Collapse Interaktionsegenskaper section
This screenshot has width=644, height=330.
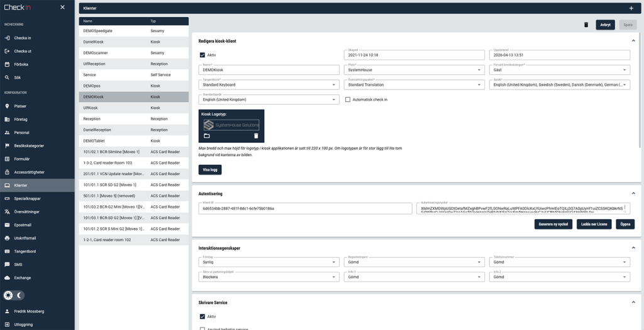[633, 247]
